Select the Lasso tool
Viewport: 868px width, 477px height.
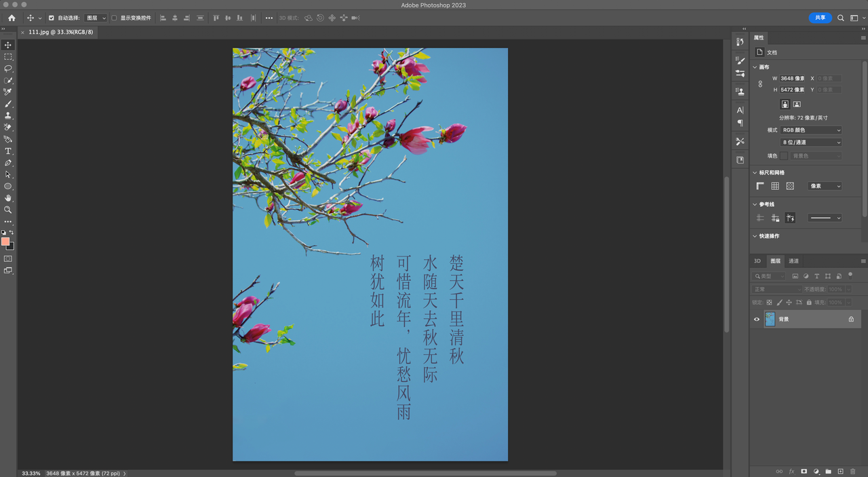coord(8,69)
